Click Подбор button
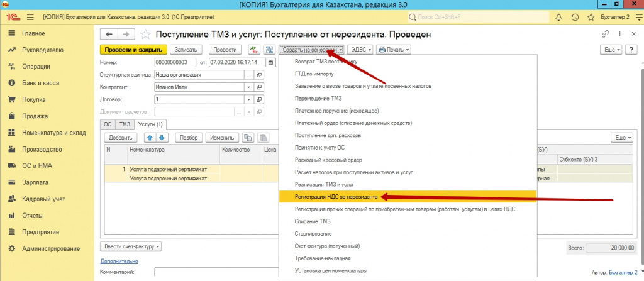Viewport: 644px width, 281px height. pos(189,138)
